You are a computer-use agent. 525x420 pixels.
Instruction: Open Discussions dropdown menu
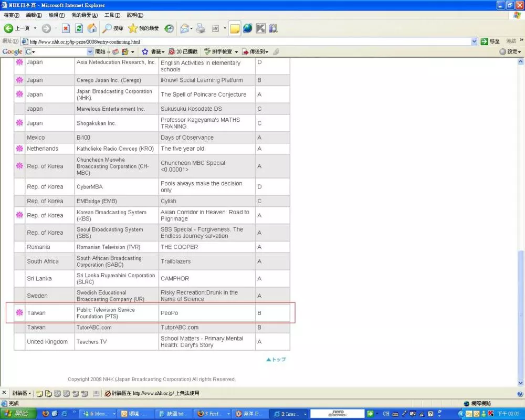pyautogui.click(x=22, y=393)
